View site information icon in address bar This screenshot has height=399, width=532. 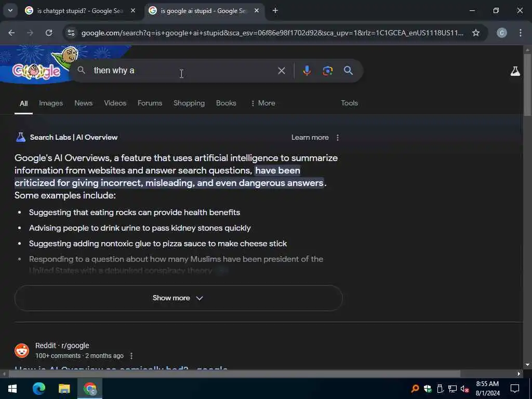71,33
